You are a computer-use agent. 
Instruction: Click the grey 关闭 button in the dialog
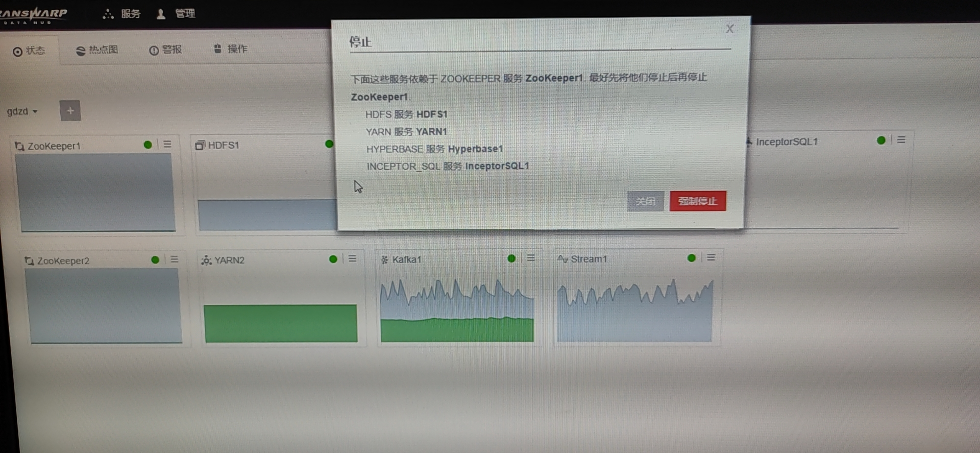coord(645,201)
